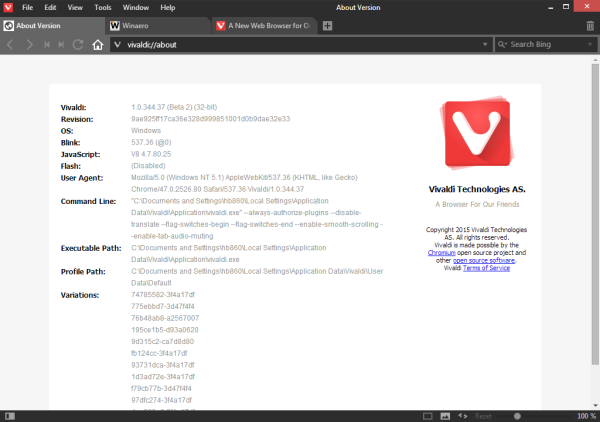Open the closed tabs trash can
Screen dimensions: 600x422
pos(590,26)
